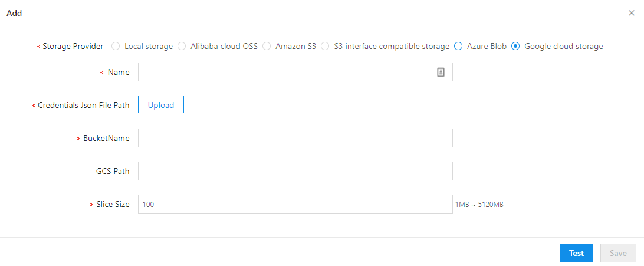Click the Slice Size label text
This screenshot has width=644, height=266.
[x=113, y=204]
